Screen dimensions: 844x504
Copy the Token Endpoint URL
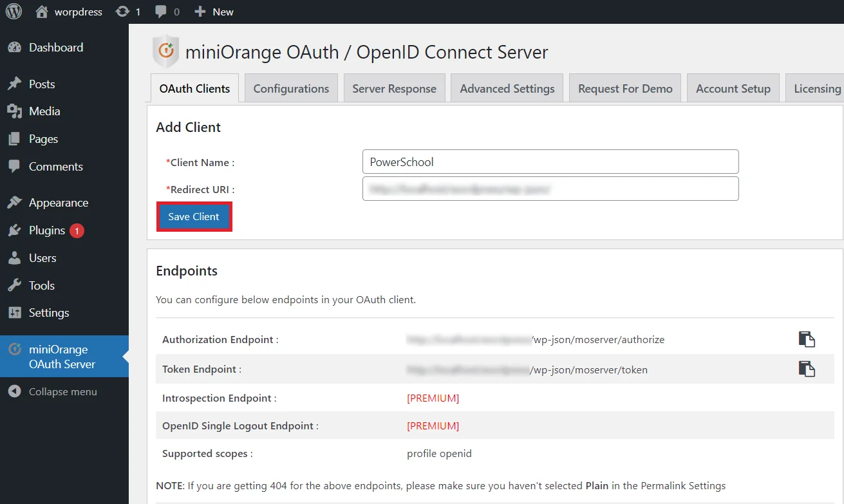click(x=807, y=369)
